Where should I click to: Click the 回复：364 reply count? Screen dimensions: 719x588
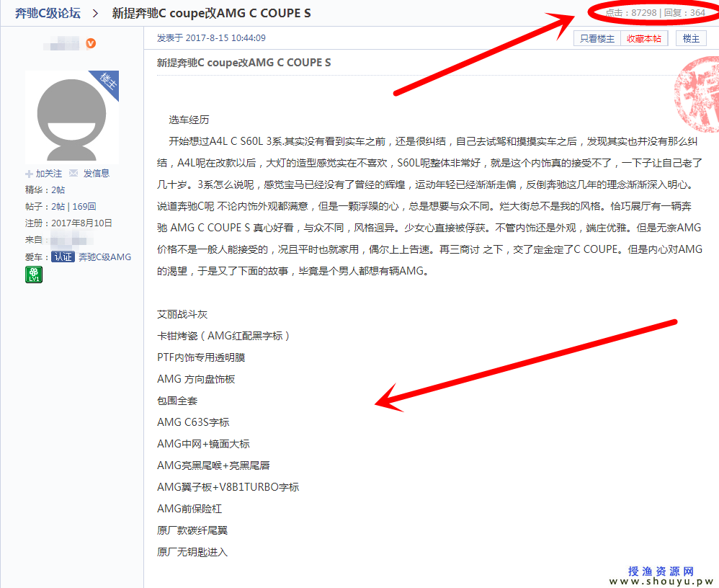(684, 13)
